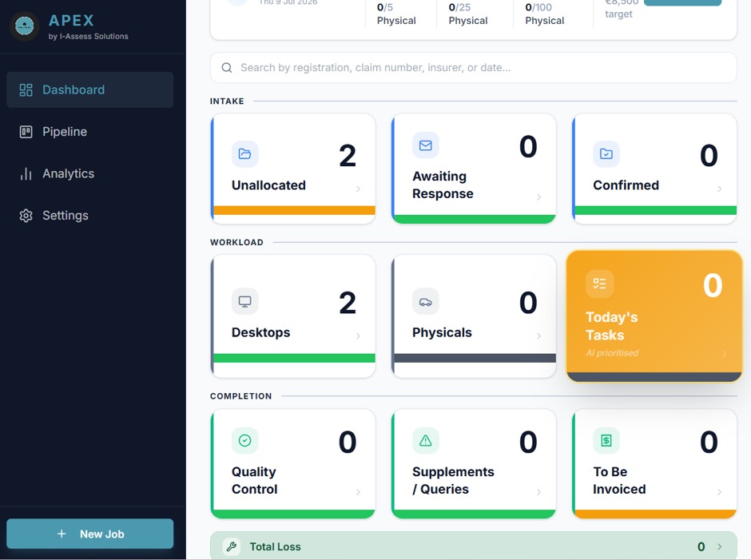
Task: Open the Confirmed label
Action: click(x=626, y=185)
